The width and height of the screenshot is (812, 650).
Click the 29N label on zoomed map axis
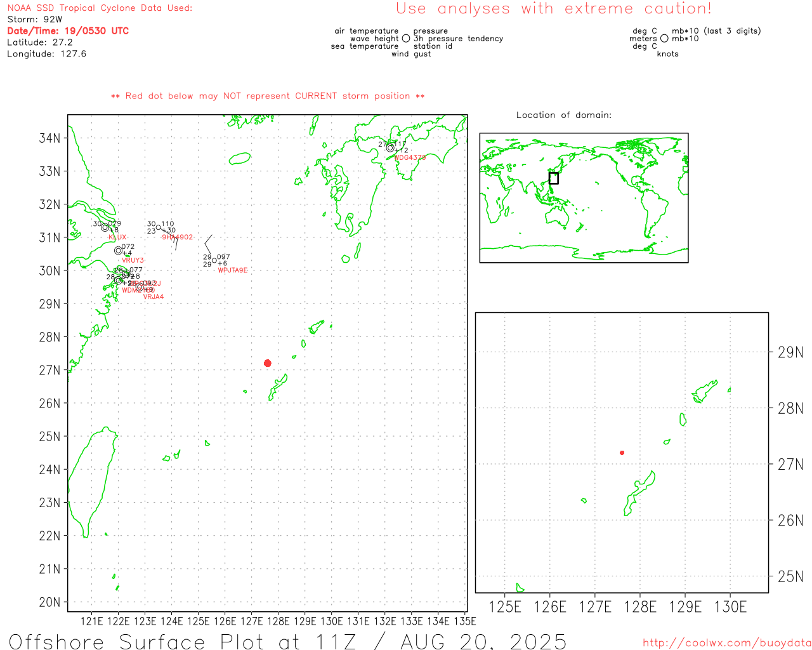point(790,352)
